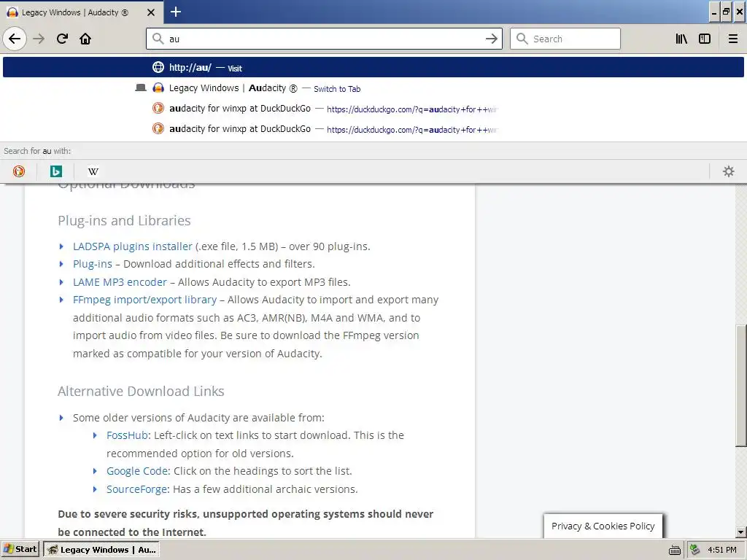Follow the SourceForge link

pos(137,489)
